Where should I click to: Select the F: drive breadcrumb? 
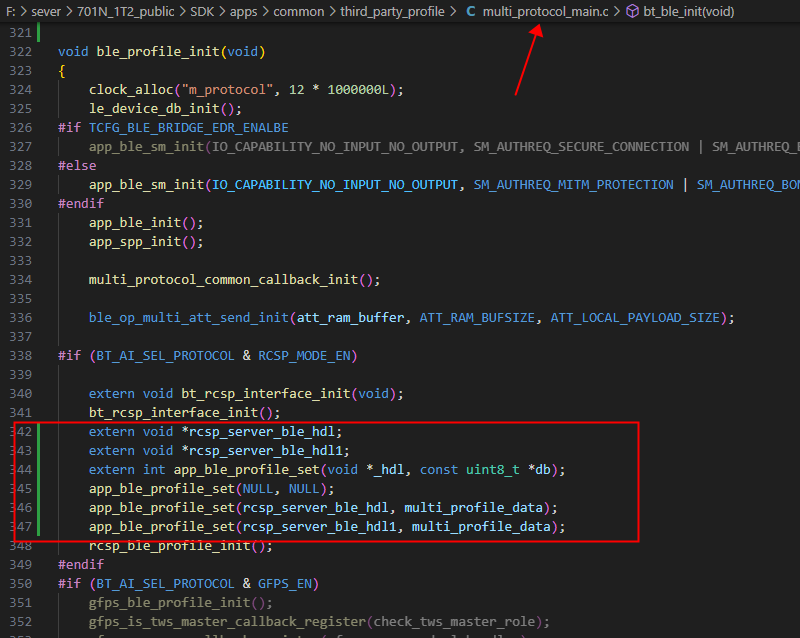coord(11,11)
